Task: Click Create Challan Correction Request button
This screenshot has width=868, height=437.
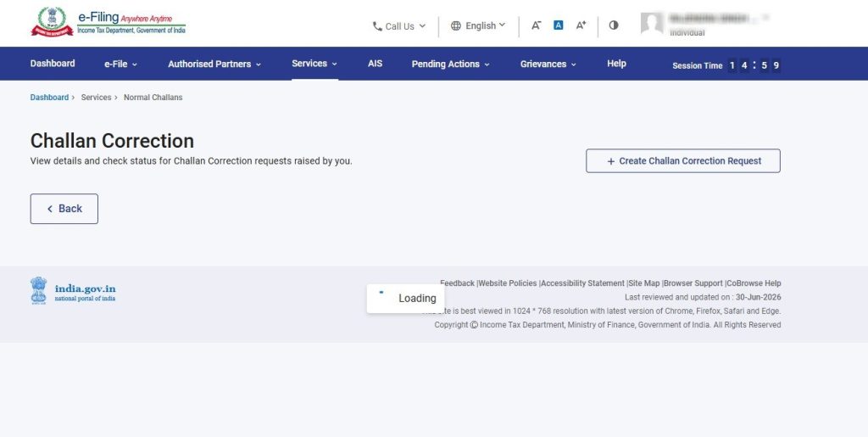Action: pyautogui.click(x=683, y=160)
